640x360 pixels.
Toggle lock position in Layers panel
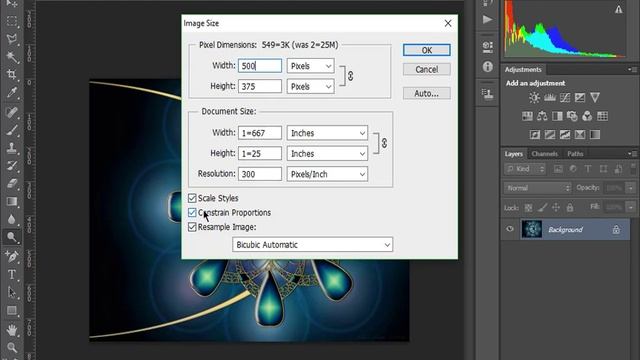pyautogui.click(x=556, y=208)
